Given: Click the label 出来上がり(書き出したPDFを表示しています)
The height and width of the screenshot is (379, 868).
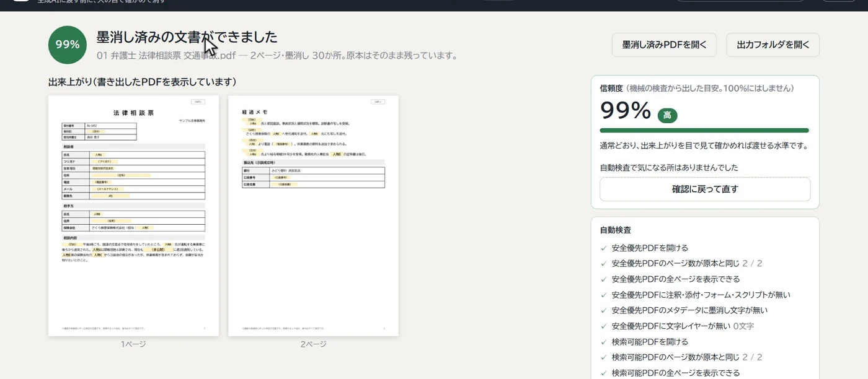Looking at the screenshot, I should (x=143, y=82).
